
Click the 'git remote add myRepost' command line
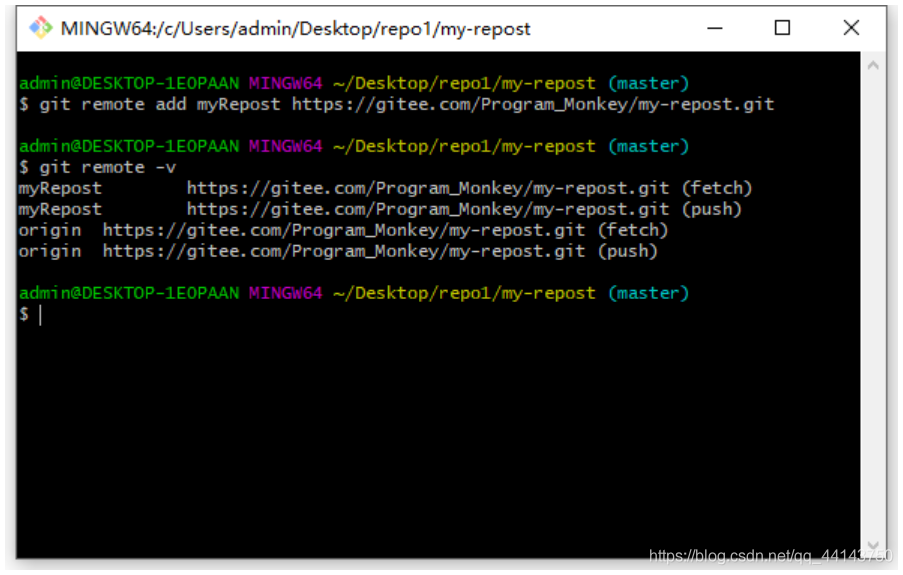(396, 105)
